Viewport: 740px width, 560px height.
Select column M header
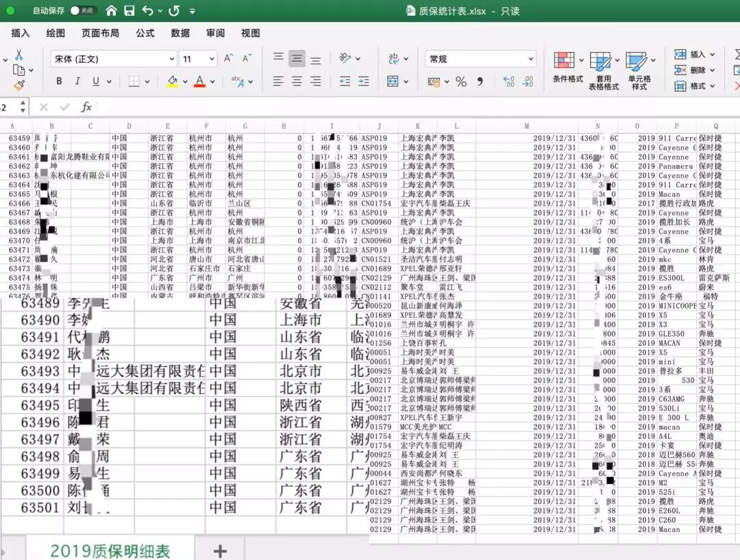tap(527, 126)
